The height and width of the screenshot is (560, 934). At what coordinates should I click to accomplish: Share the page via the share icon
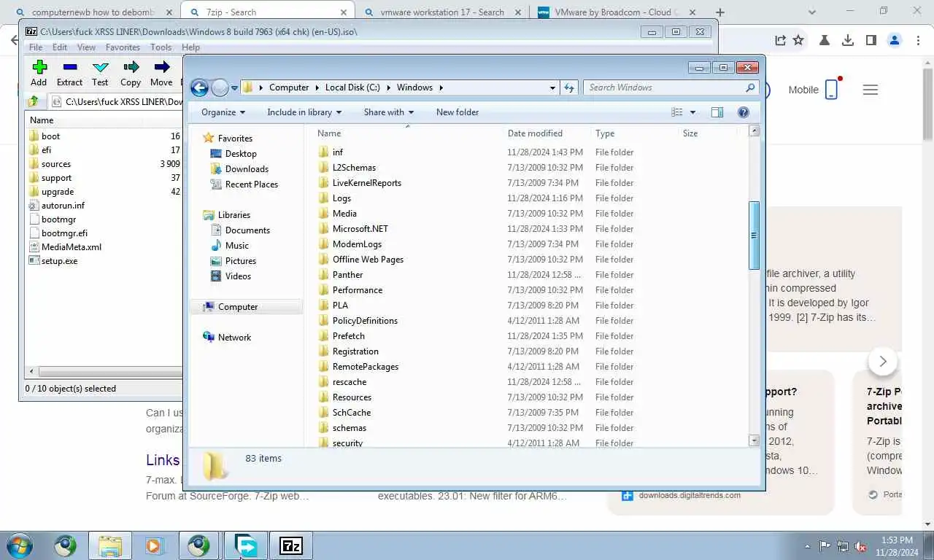[x=780, y=40]
